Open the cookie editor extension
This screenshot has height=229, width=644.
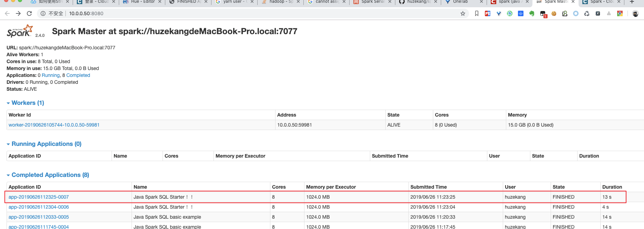click(x=554, y=13)
